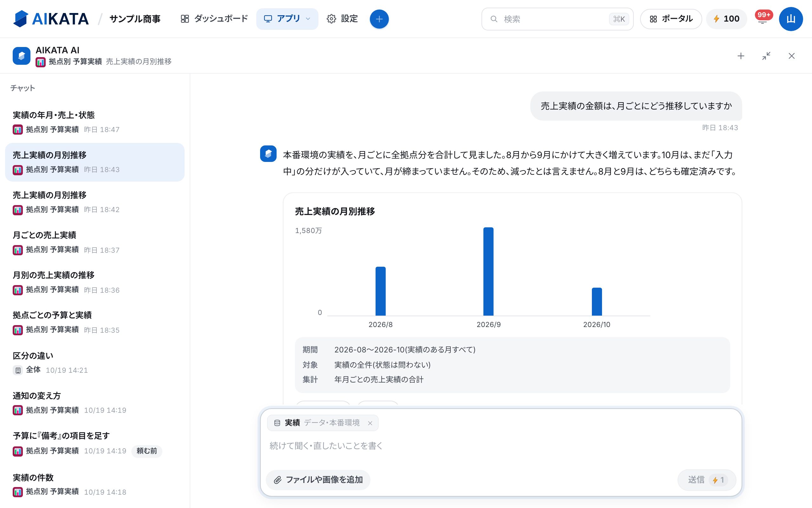
Task: Click the database icon on the 実績 chip
Action: coord(277,423)
